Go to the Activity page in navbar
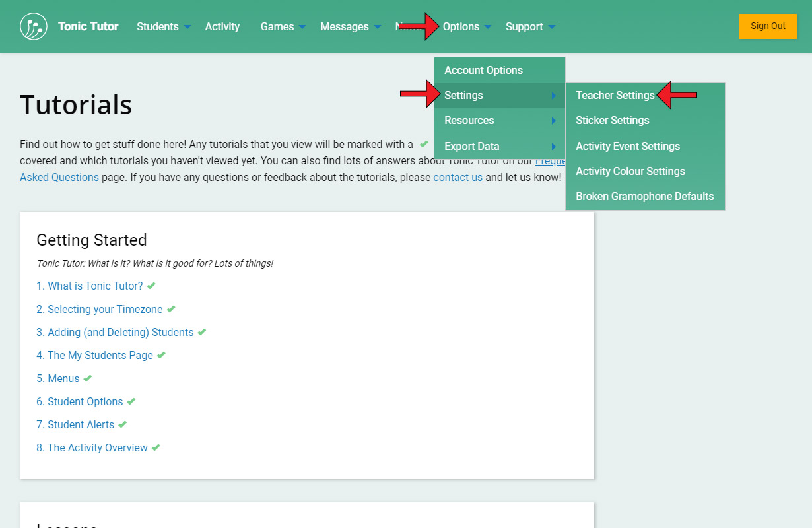Viewport: 812px width, 528px height. click(x=222, y=26)
